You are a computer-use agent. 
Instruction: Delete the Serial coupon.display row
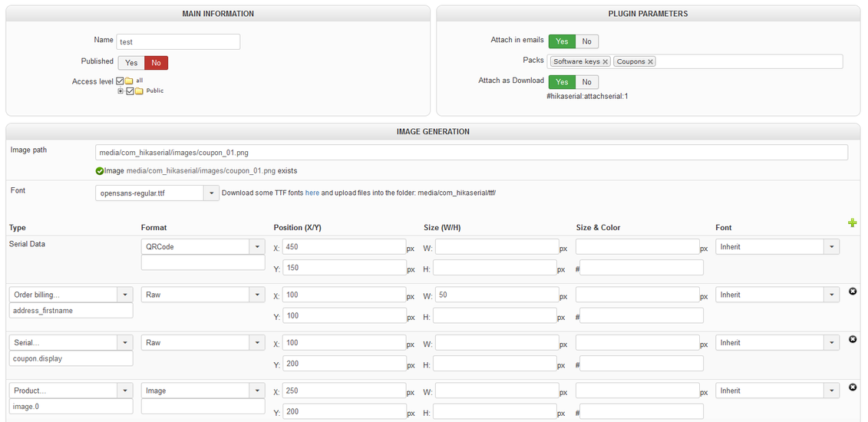click(x=853, y=339)
